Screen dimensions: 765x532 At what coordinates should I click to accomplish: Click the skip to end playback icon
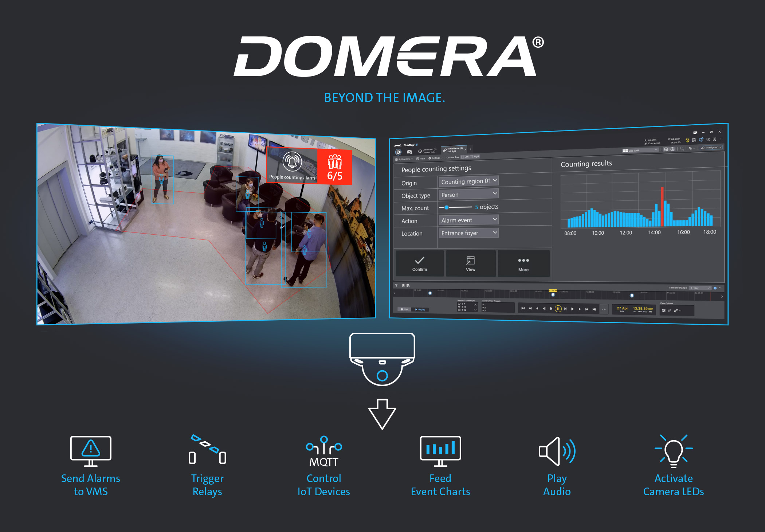point(594,309)
